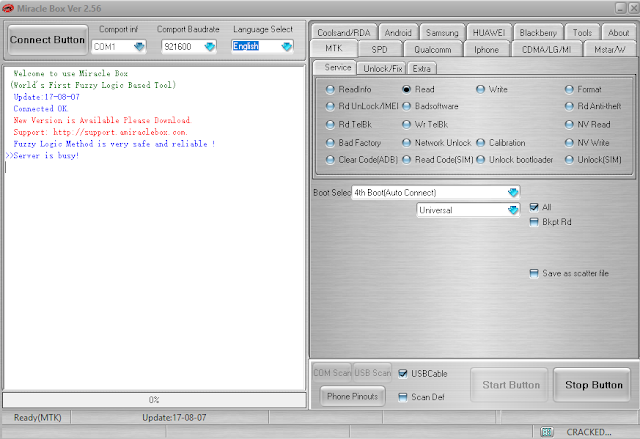Toggle the USBCable checkbox
640x439 pixels.
click(x=403, y=373)
